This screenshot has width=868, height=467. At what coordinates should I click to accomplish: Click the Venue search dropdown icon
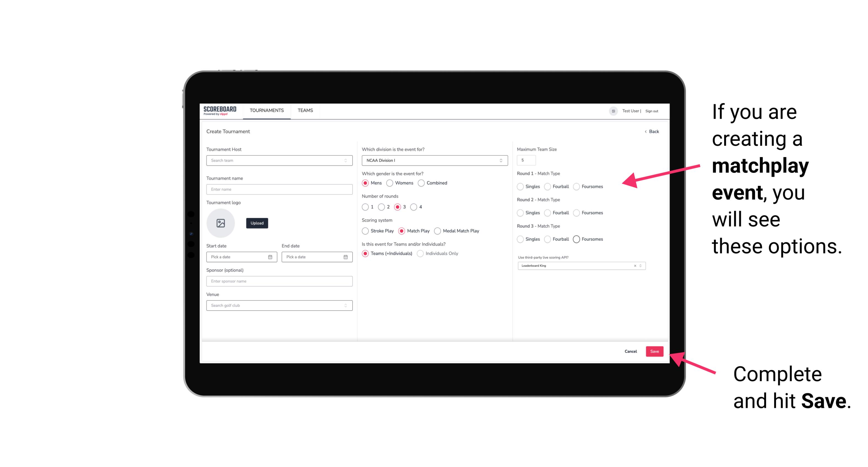point(345,305)
